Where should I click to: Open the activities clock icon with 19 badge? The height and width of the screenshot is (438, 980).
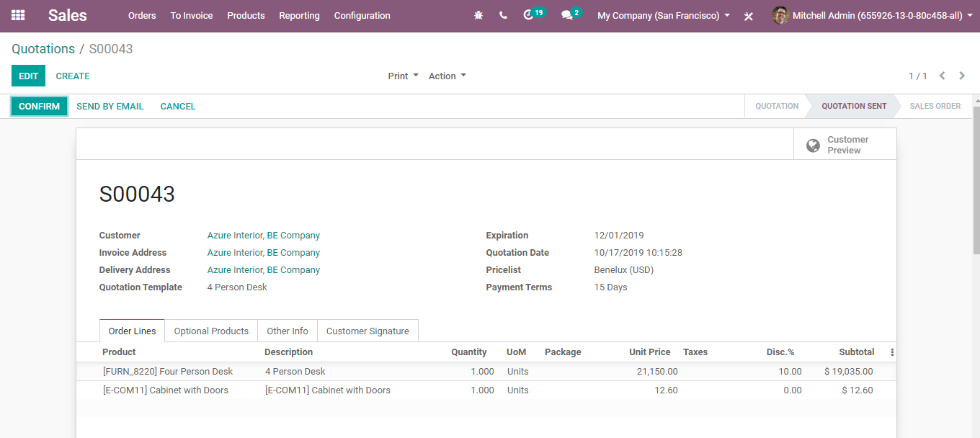click(x=533, y=14)
